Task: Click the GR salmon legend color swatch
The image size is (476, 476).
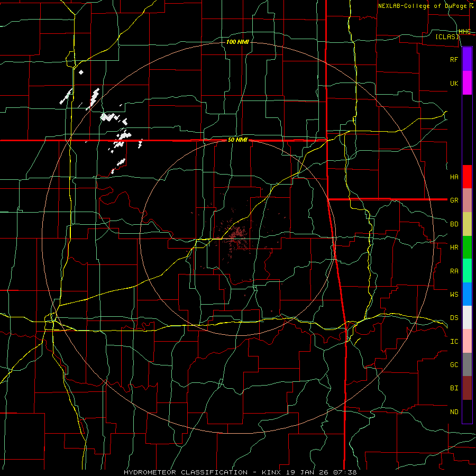Action: pyautogui.click(x=467, y=200)
